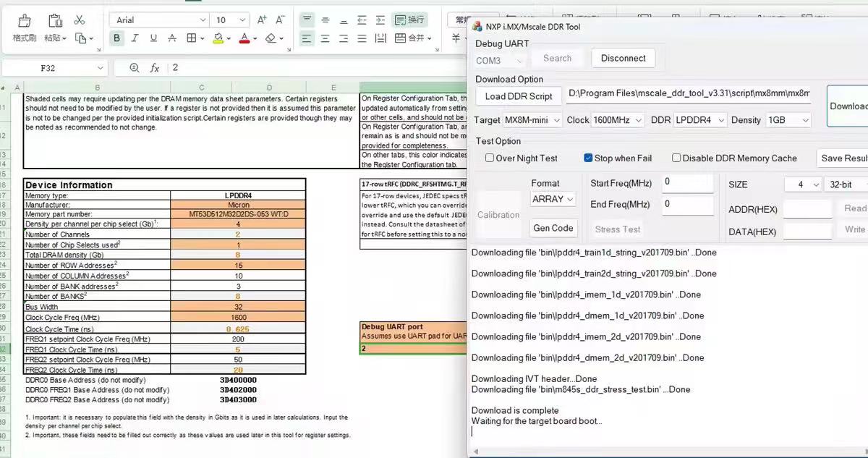Image resolution: width=868 pixels, height=458 pixels.
Task: Click the Decrease font size A- icon
Action: pyautogui.click(x=280, y=20)
